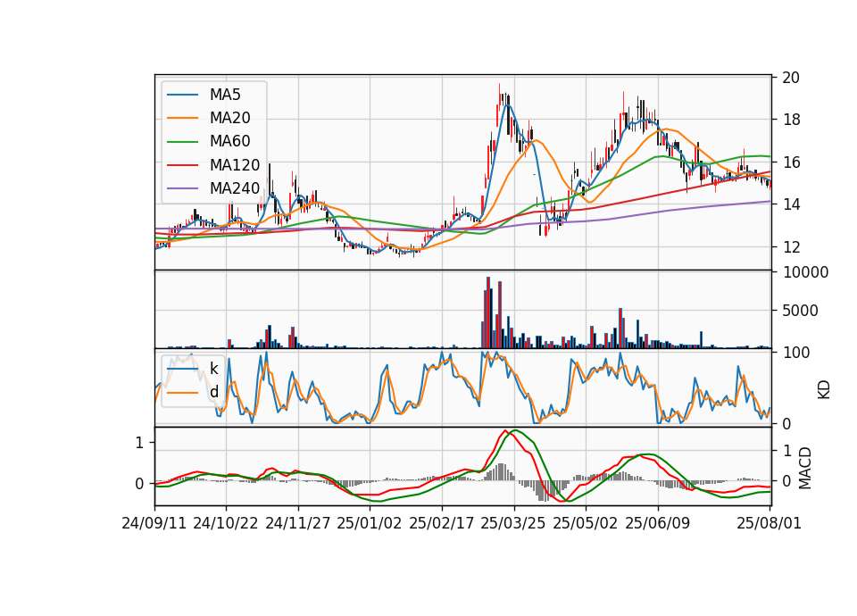Click the green MA60 legend line
Image resolution: width=857 pixels, height=616 pixels.
(x=182, y=142)
